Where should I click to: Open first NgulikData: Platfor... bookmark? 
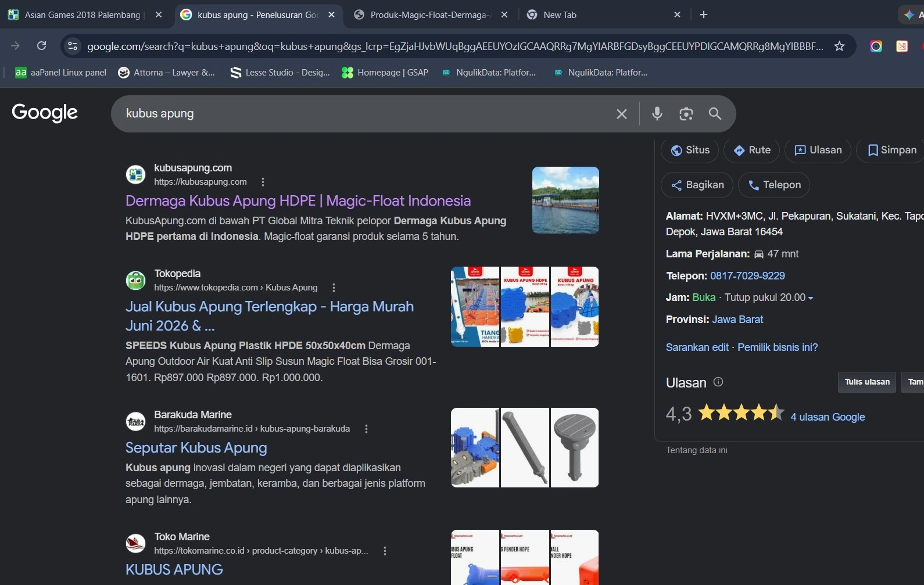point(489,73)
